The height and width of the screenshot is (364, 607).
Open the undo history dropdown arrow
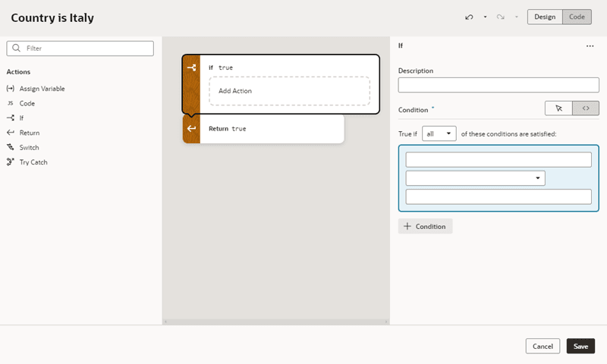click(x=485, y=17)
